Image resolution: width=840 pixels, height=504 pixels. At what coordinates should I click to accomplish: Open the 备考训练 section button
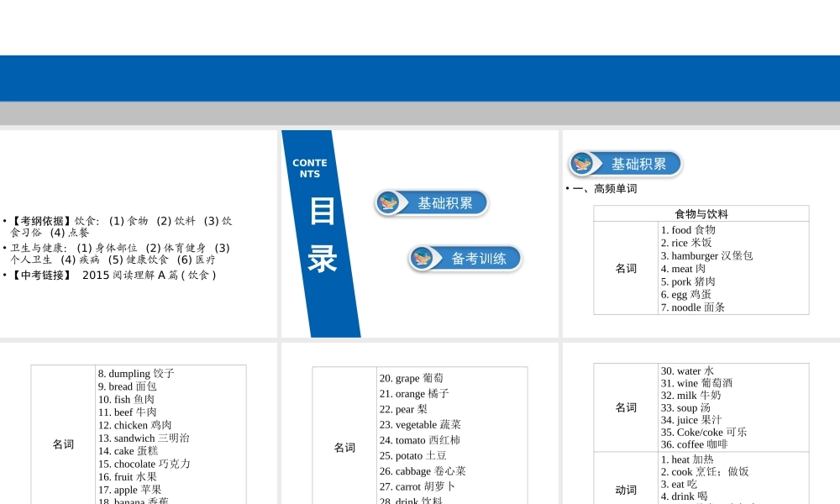[465, 258]
